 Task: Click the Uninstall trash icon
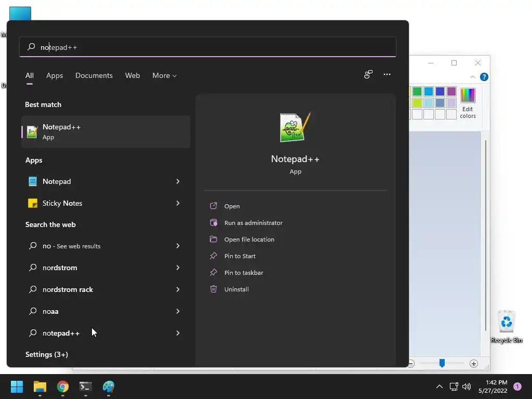214,289
